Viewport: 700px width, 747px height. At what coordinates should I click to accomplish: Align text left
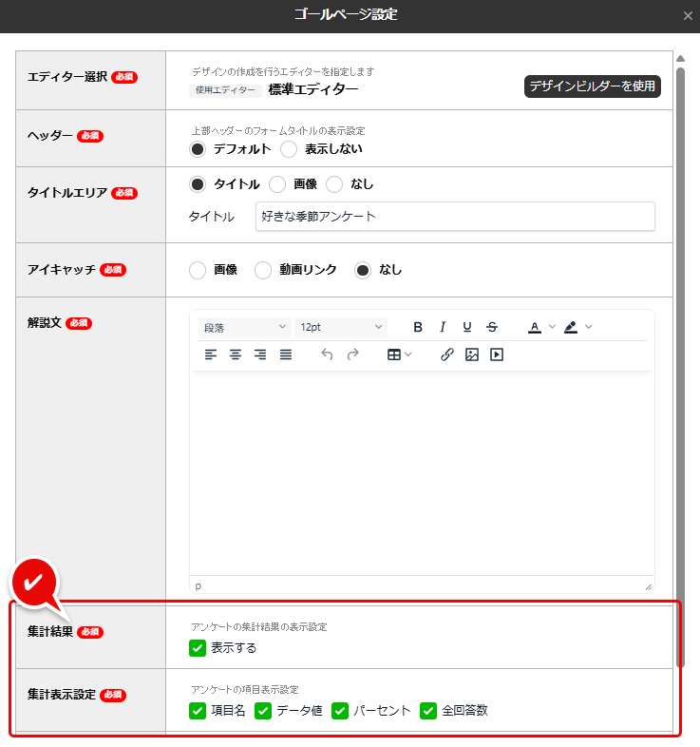(211, 354)
